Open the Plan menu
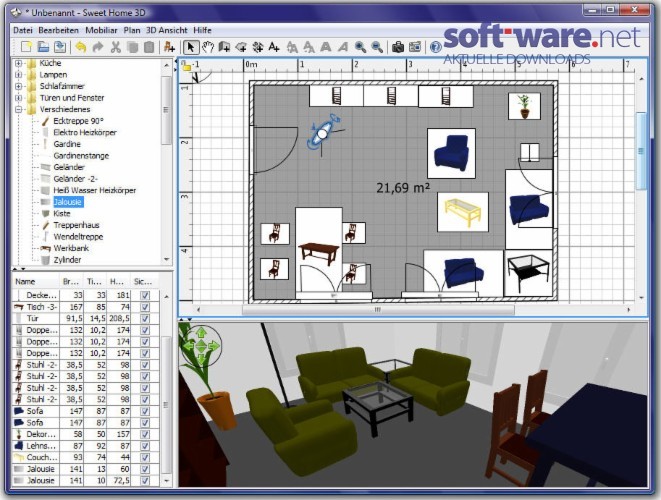 (132, 30)
